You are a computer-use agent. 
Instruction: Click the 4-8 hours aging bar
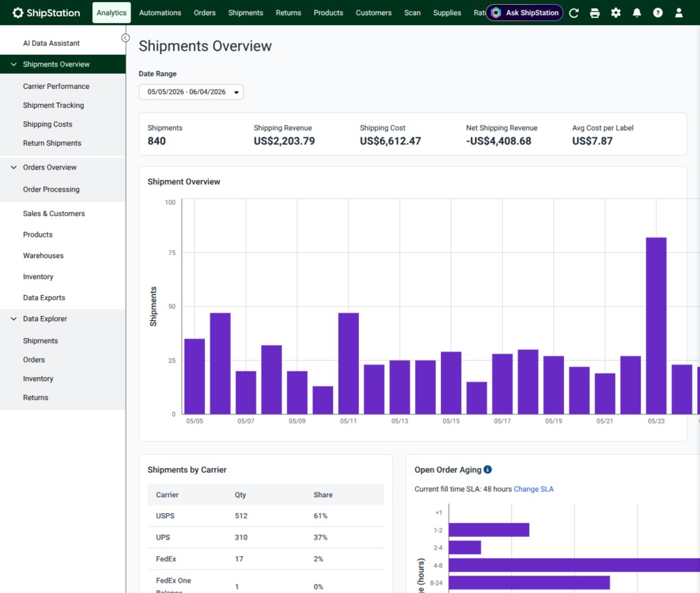click(x=574, y=565)
